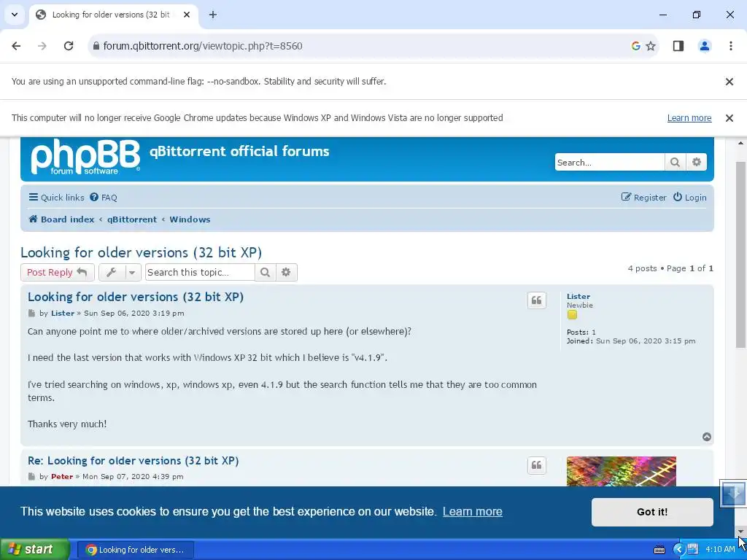Accept cookies with Got it! button

click(x=652, y=512)
